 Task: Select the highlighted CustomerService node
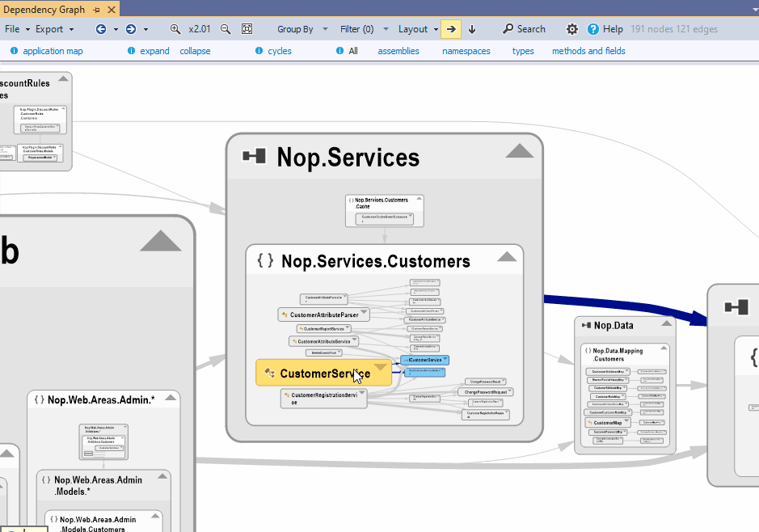tap(315, 374)
